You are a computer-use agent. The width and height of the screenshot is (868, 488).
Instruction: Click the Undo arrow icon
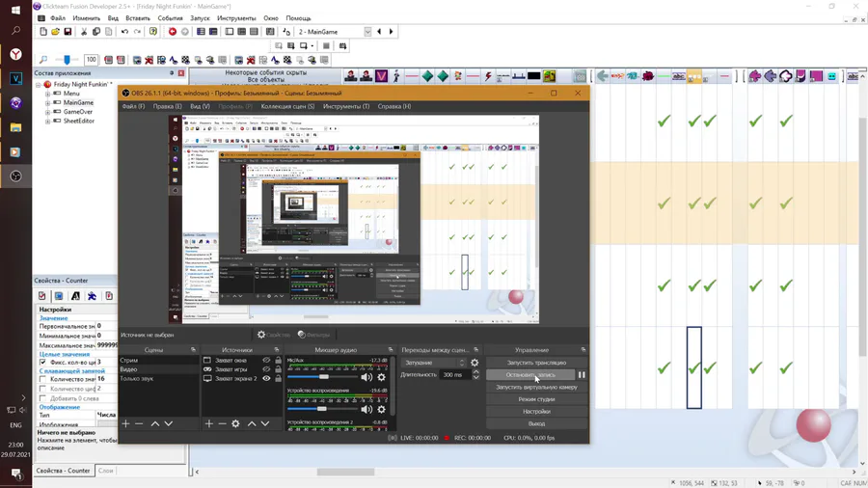tap(124, 32)
